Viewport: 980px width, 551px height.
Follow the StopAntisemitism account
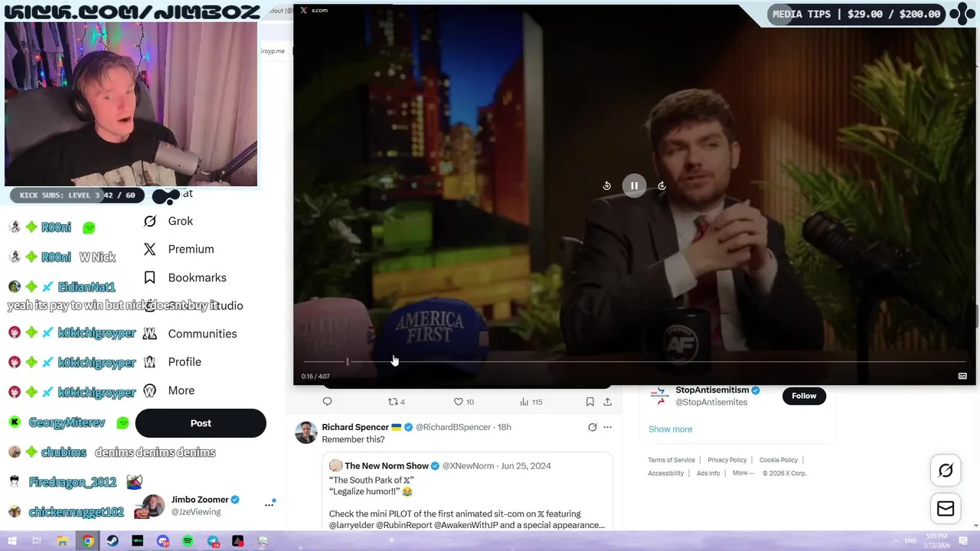(x=804, y=396)
